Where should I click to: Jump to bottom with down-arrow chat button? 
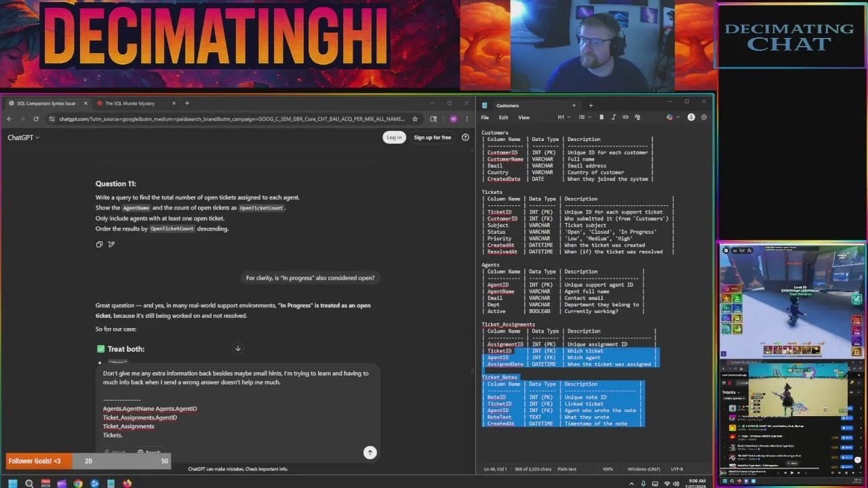click(238, 348)
